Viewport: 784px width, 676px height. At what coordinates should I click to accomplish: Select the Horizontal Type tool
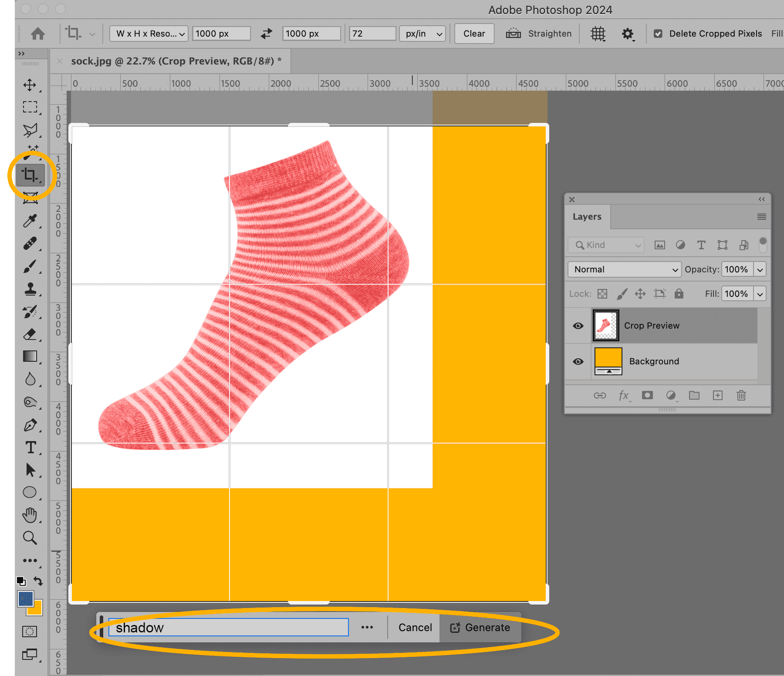tap(30, 448)
